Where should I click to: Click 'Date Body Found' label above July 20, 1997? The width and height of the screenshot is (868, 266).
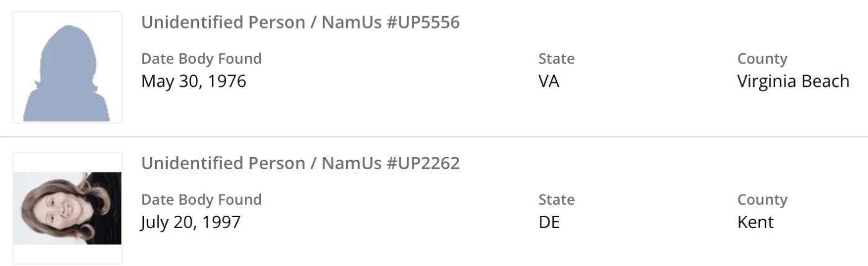[x=201, y=200]
